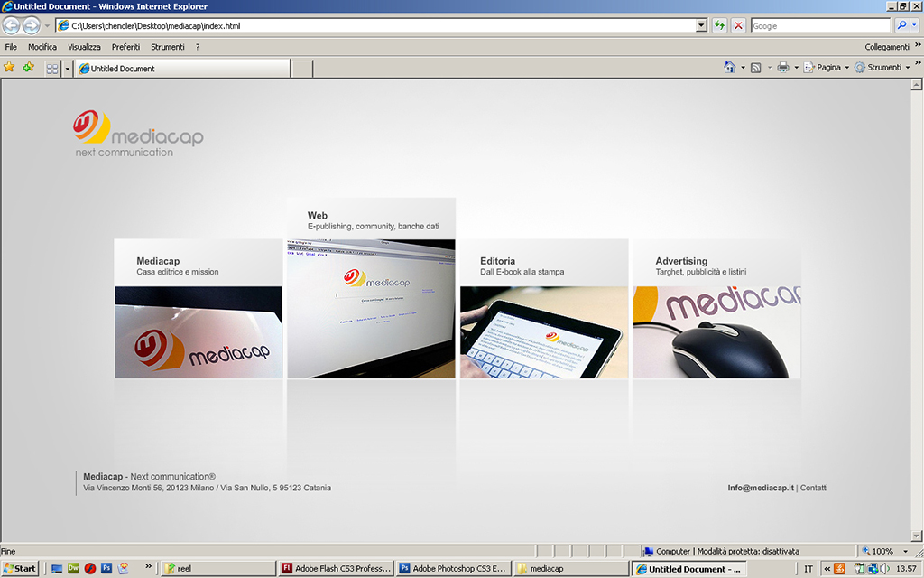Open the File menu
Screen dimensions: 924x578
[x=11, y=47]
